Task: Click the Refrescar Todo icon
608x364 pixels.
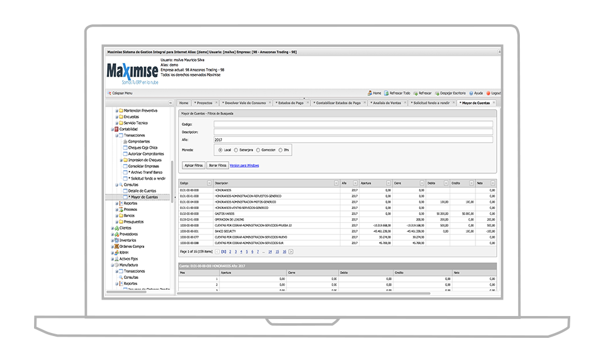Action: point(387,92)
